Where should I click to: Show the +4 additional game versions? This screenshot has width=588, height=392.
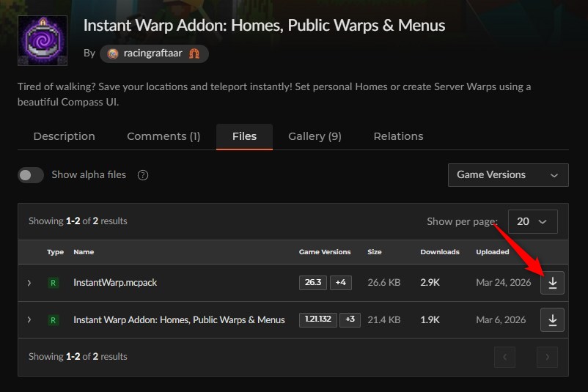pyautogui.click(x=340, y=283)
